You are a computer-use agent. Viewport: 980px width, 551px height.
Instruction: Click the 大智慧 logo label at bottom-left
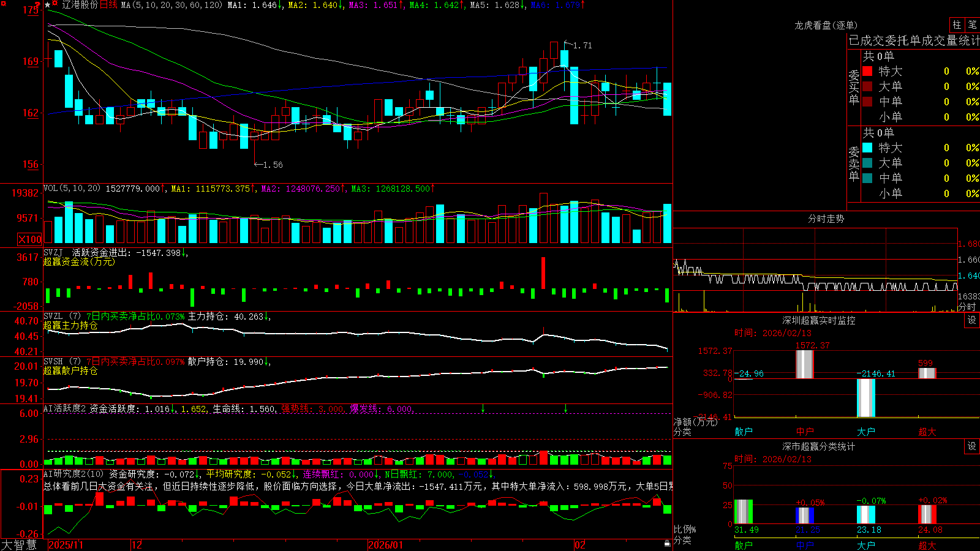(x=19, y=545)
